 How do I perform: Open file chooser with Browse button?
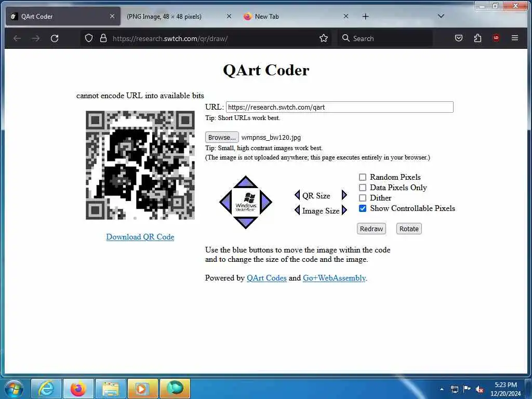(x=222, y=137)
